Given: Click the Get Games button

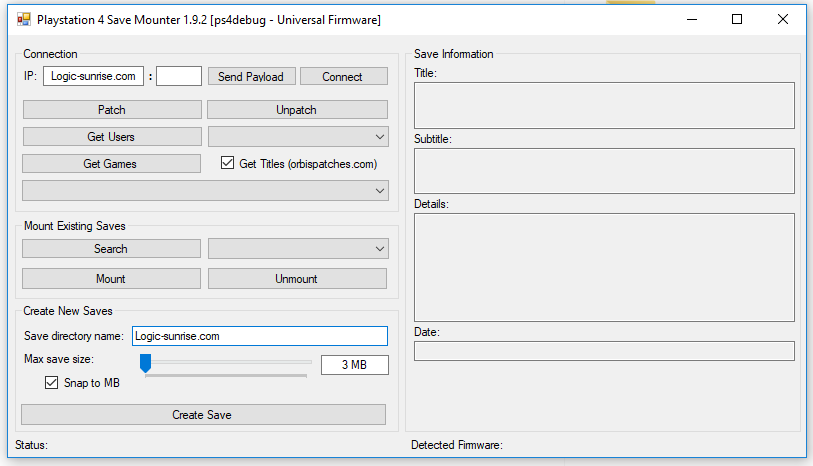Looking at the screenshot, I should [111, 164].
